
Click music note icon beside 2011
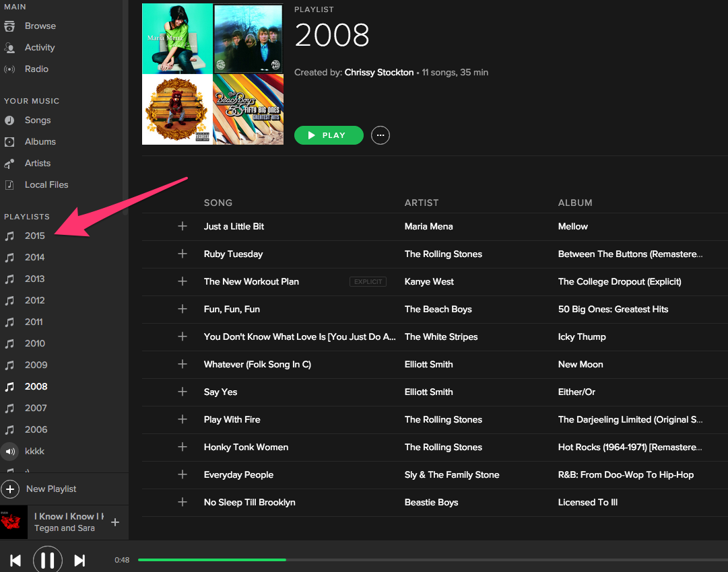point(9,322)
